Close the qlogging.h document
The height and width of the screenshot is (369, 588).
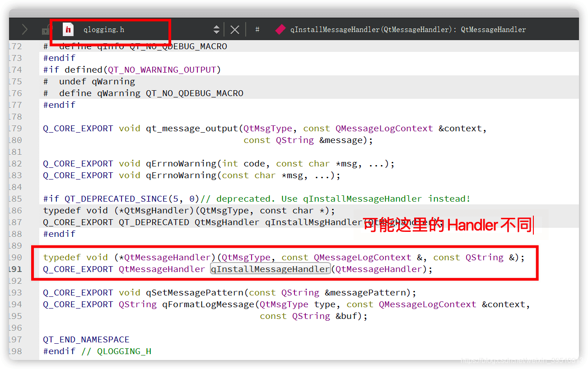click(235, 30)
